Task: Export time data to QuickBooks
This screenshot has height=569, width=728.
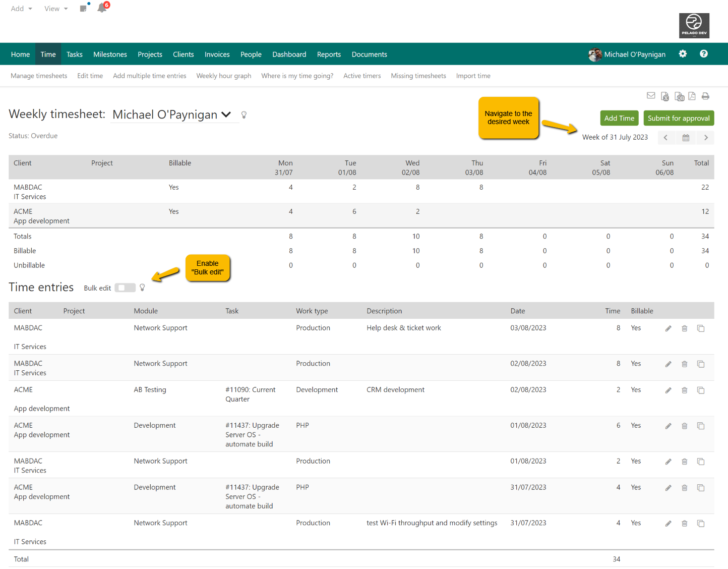Action: pyautogui.click(x=679, y=96)
